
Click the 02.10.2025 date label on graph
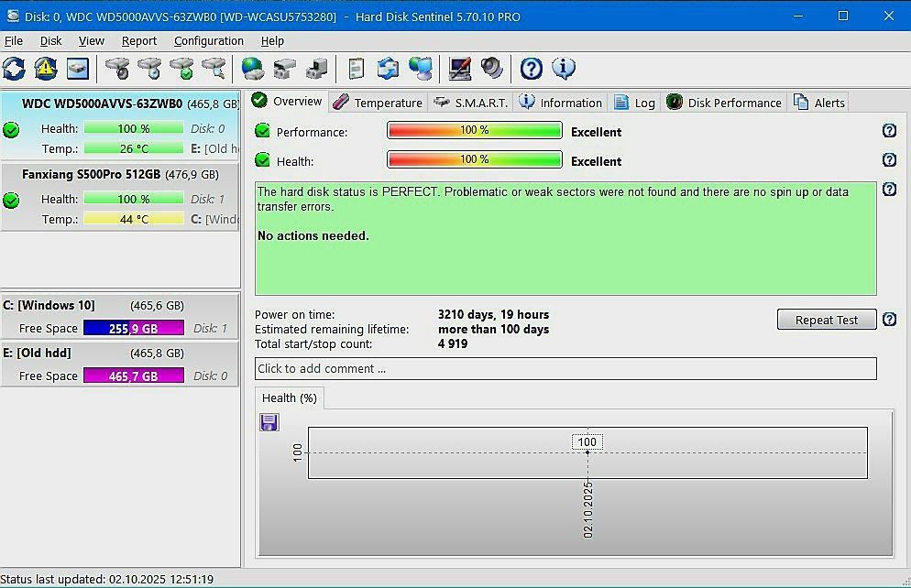tap(587, 509)
